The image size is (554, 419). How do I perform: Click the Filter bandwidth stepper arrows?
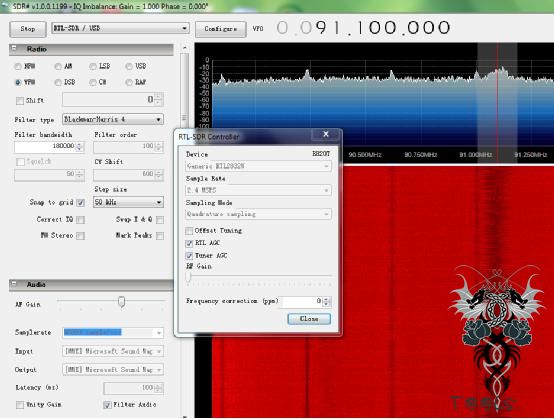click(x=80, y=146)
